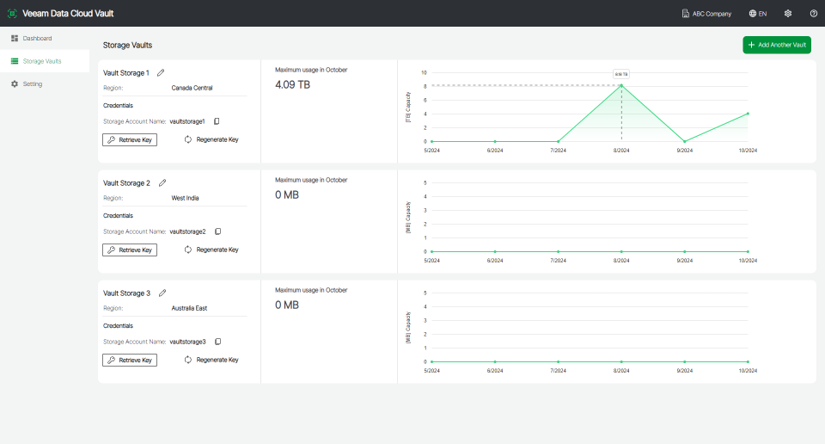Open settings gear in top bar
Screen dimensions: 825x444
click(x=788, y=14)
